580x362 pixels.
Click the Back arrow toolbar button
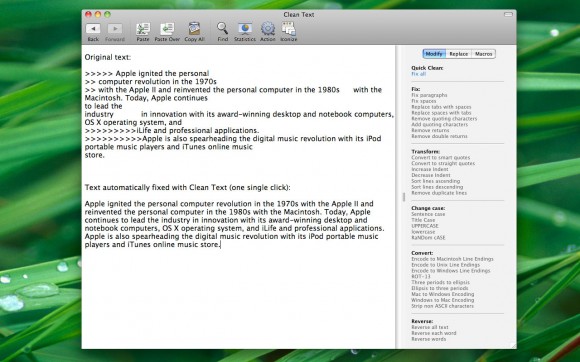[x=93, y=28]
